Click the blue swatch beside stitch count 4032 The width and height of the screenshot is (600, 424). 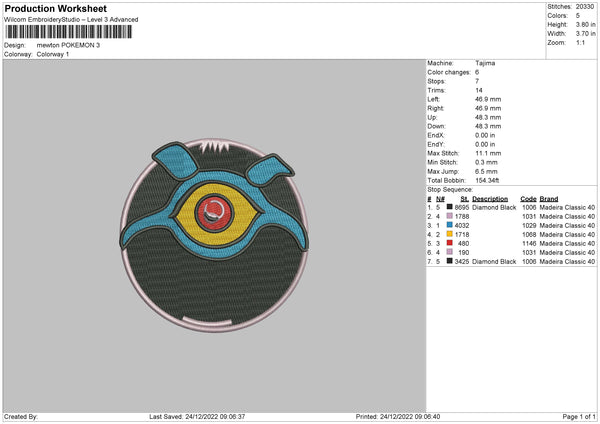click(x=450, y=225)
